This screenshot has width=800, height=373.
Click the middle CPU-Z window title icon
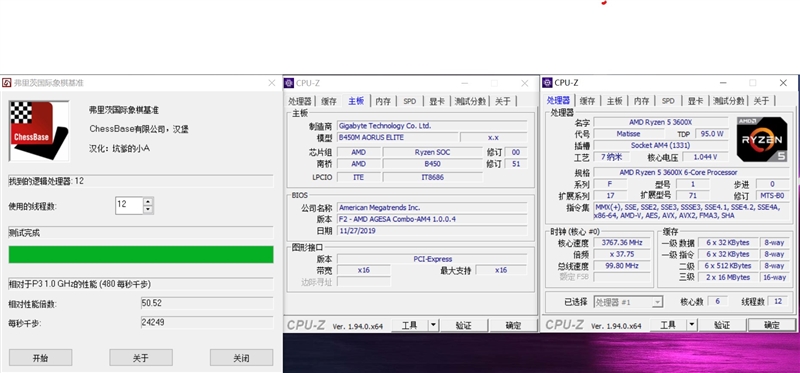coord(289,83)
